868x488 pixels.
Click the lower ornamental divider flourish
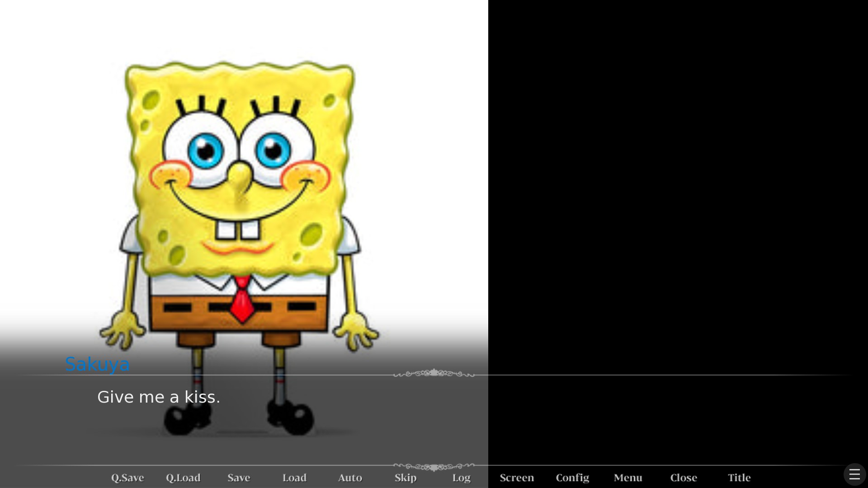point(434,466)
